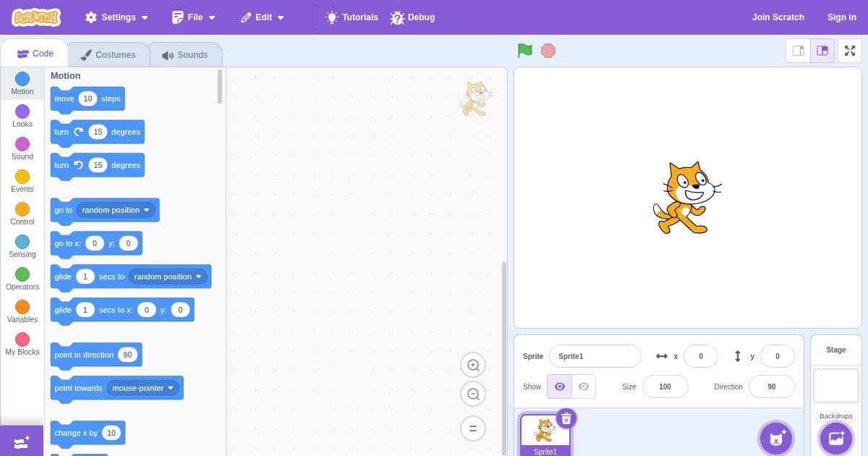Click the Join Scratch link

point(778,17)
